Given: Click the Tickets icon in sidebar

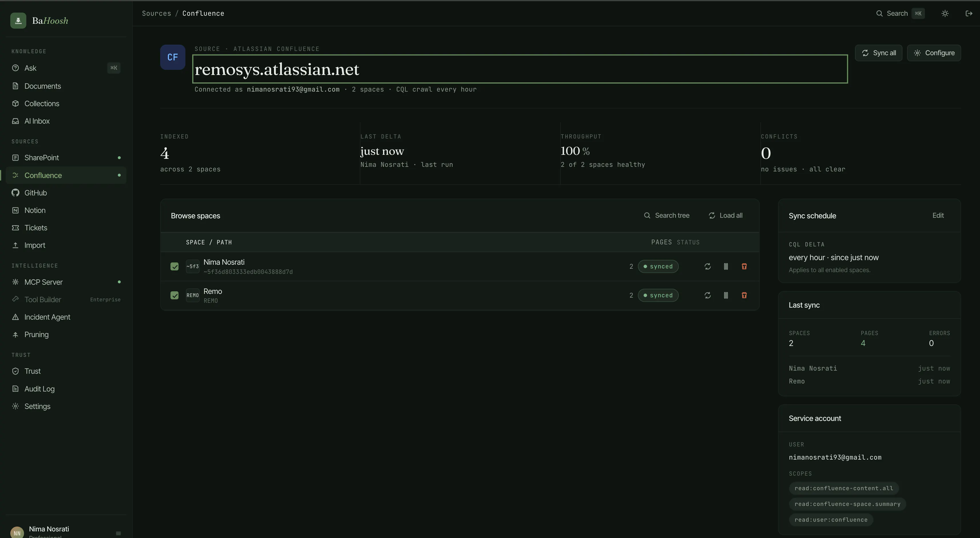Looking at the screenshot, I should point(15,228).
